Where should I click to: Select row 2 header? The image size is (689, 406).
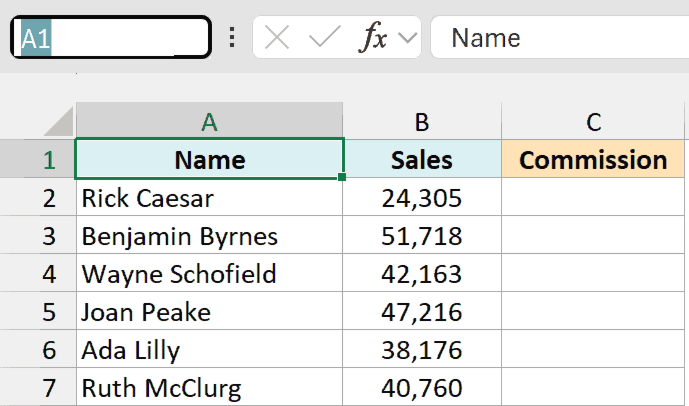38,197
